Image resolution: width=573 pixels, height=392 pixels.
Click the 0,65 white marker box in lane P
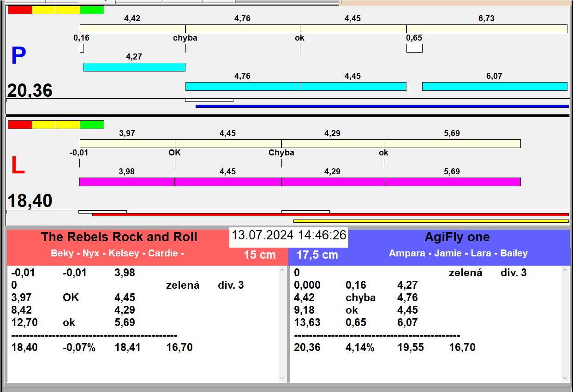coord(414,48)
